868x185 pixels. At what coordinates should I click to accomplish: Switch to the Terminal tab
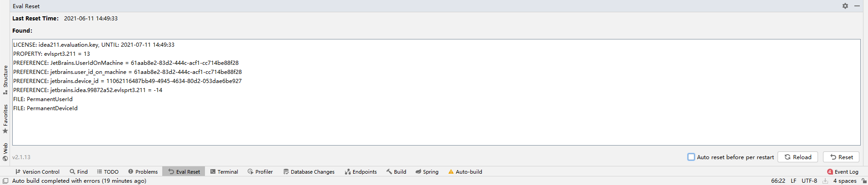click(224, 172)
